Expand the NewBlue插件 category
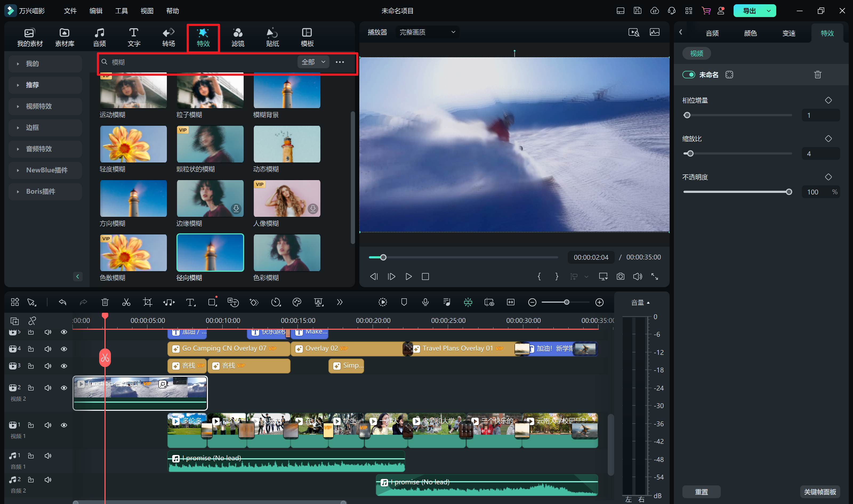 (45, 170)
